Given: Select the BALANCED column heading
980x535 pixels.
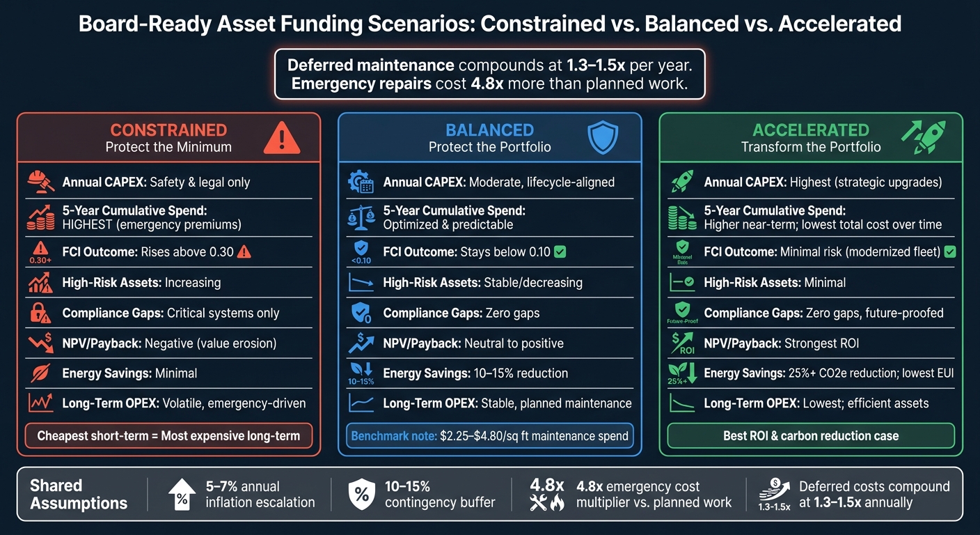Looking at the screenshot, I should pyautogui.click(x=489, y=130).
